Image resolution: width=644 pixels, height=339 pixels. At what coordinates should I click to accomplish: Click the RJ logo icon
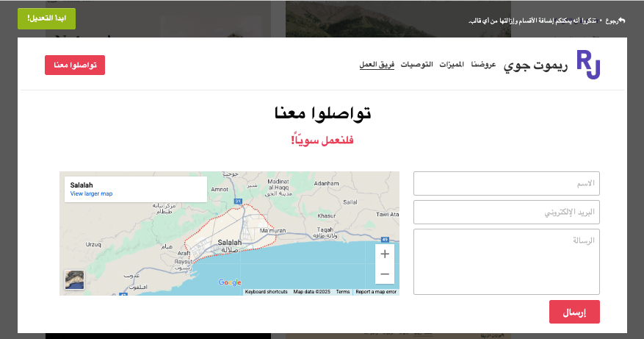coord(588,64)
